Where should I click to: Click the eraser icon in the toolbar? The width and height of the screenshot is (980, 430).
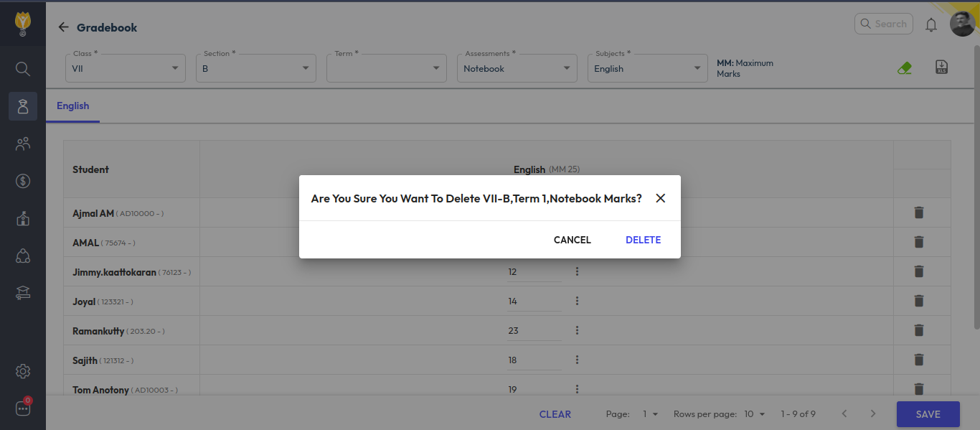904,68
